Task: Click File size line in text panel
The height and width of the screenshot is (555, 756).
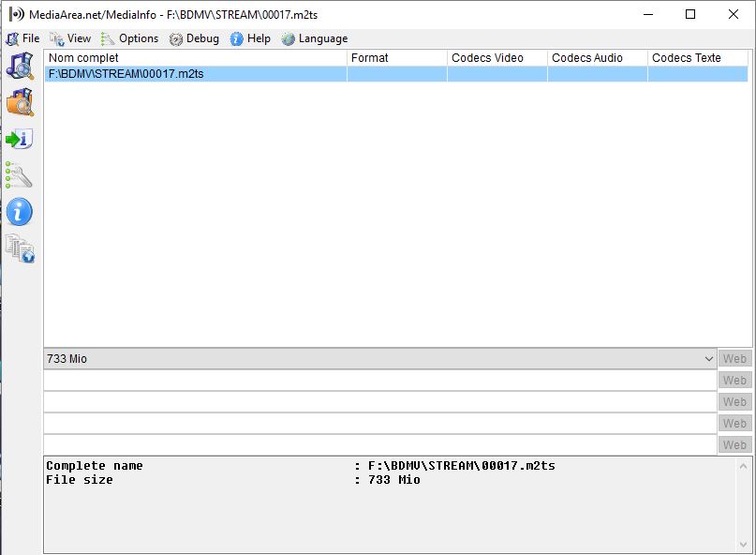Action: [x=233, y=480]
